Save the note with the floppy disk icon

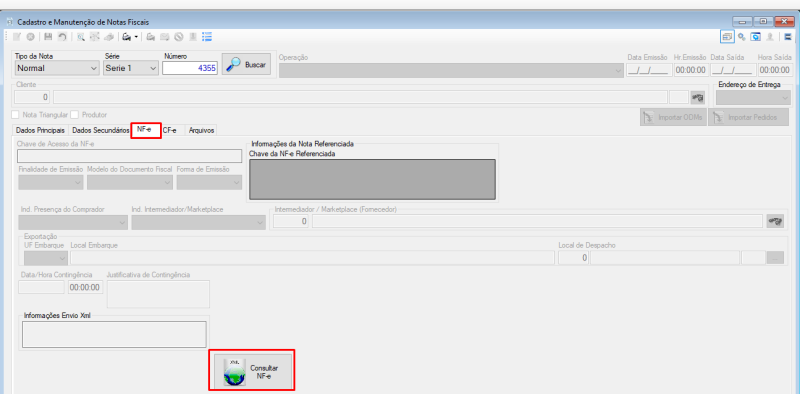click(x=48, y=37)
